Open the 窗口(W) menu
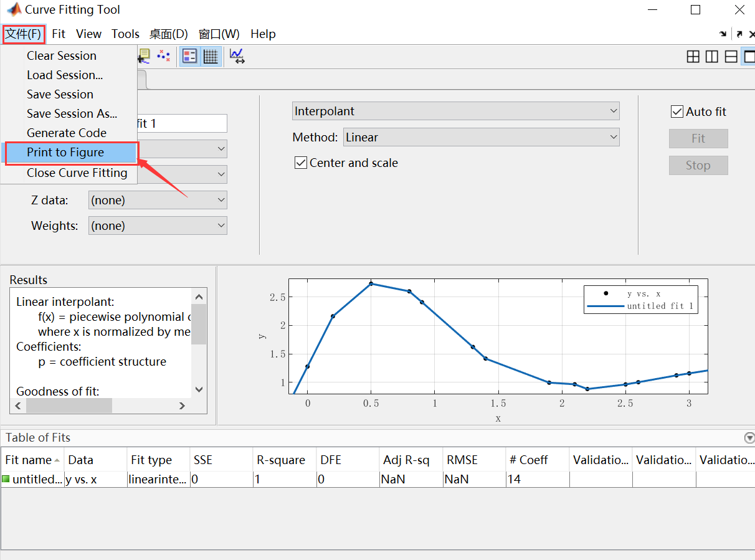This screenshot has width=755, height=560. (219, 34)
